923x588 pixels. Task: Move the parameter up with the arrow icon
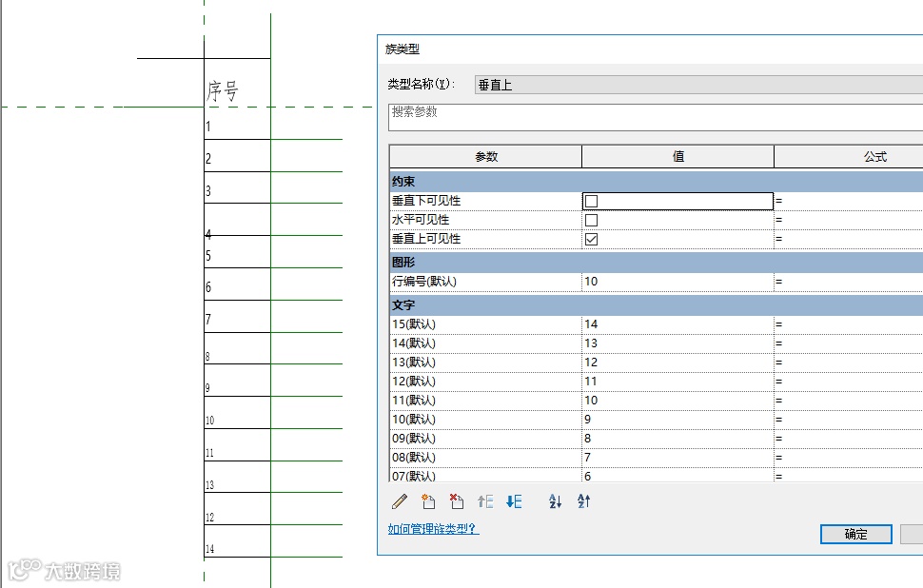[x=485, y=501]
